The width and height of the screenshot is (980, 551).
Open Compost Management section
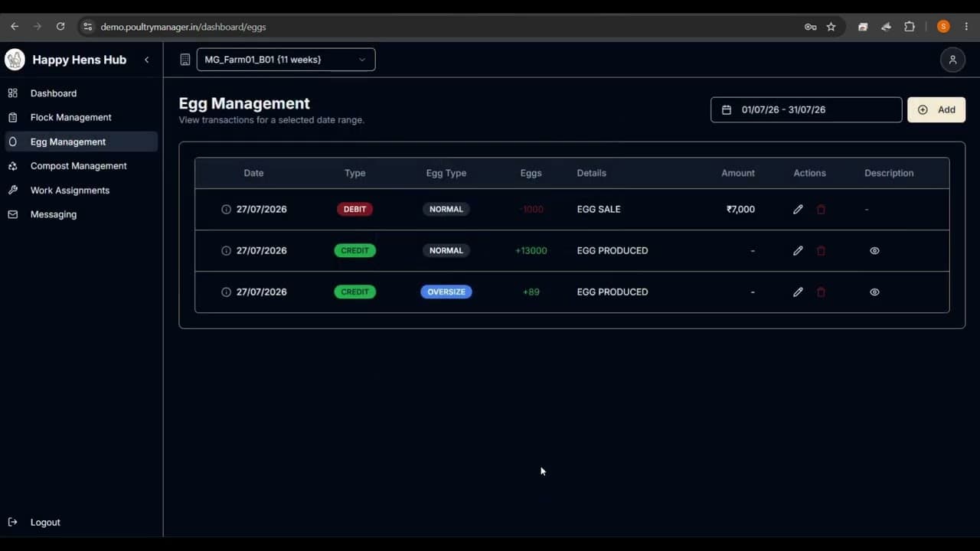(x=78, y=166)
